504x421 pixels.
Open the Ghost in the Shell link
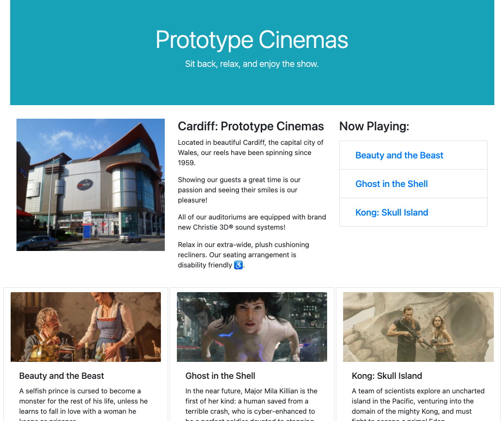coord(391,184)
